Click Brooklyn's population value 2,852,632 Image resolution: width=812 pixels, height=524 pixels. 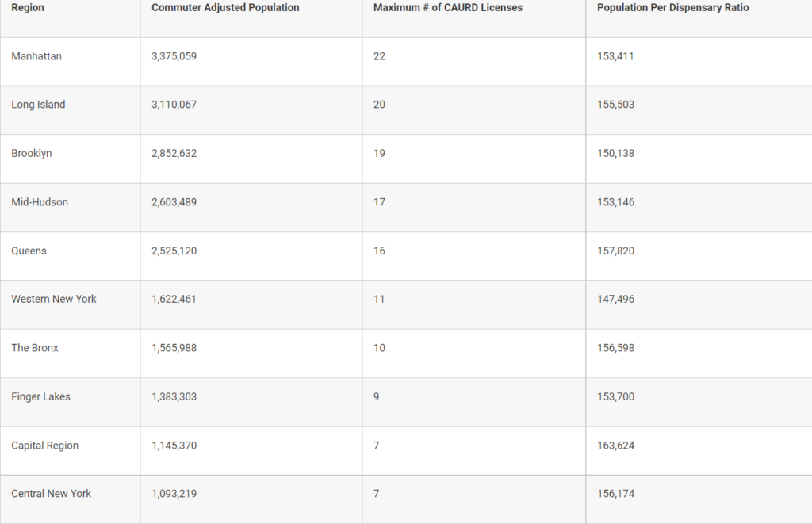[x=174, y=153]
